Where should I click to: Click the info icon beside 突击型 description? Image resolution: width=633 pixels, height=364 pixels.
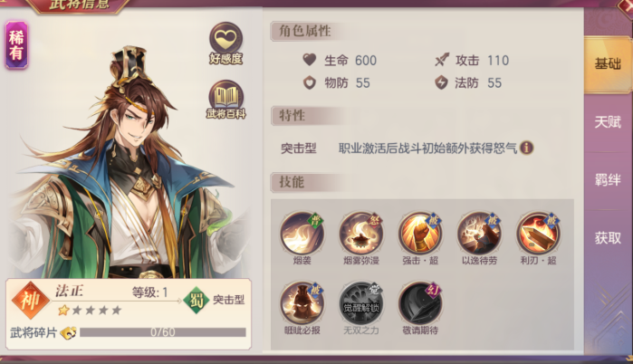point(526,148)
